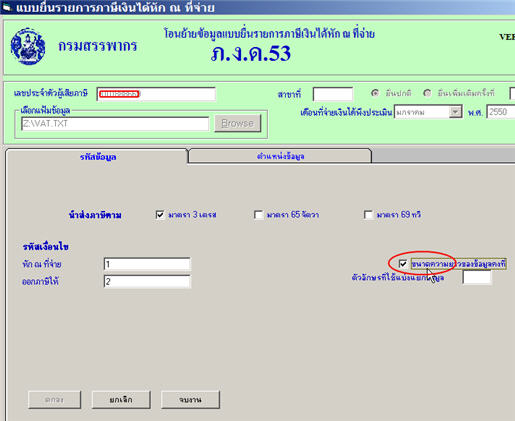This screenshot has width=515, height=421.
Task: Toggle the fixed data length checkbox
Action: 403,264
